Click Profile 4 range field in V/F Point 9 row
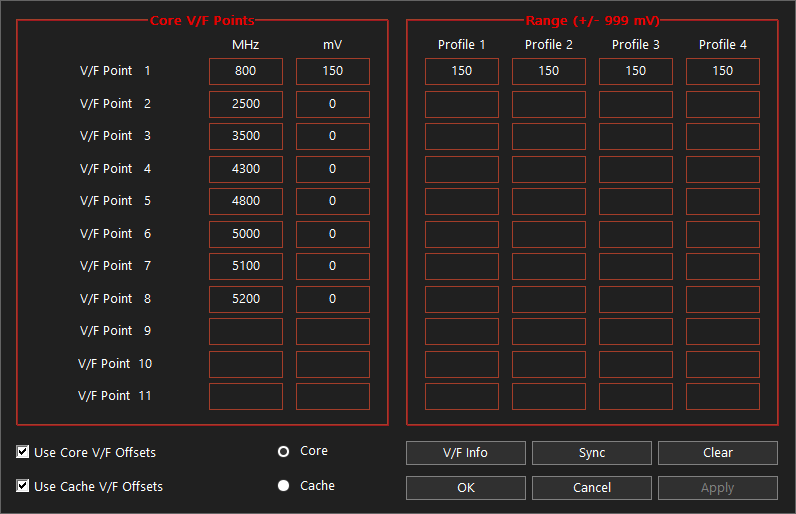The height and width of the screenshot is (514, 796). click(x=723, y=331)
